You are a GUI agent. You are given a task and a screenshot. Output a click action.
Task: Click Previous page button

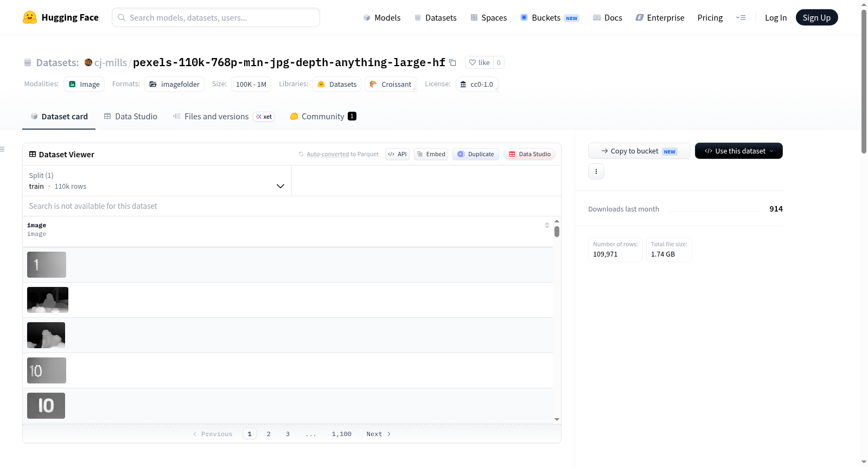(x=213, y=434)
